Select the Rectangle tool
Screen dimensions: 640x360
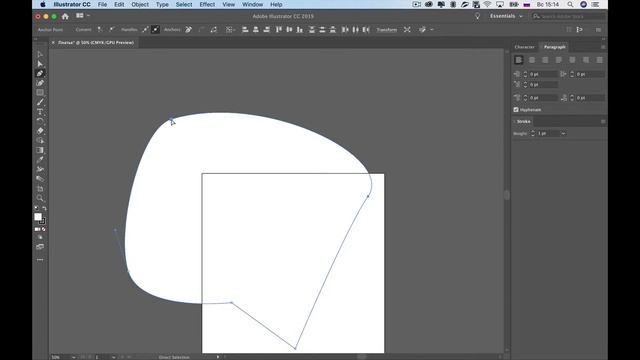coord(40,93)
